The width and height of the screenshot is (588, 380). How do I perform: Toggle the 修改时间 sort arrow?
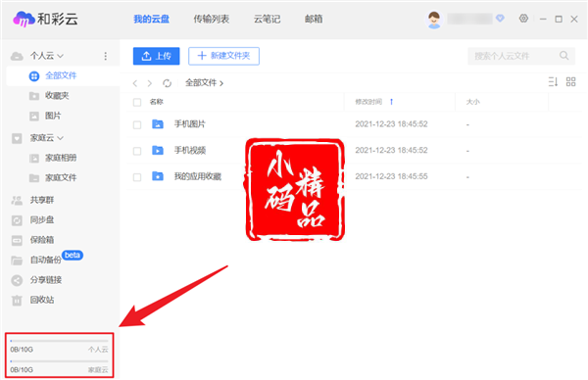pyautogui.click(x=391, y=102)
